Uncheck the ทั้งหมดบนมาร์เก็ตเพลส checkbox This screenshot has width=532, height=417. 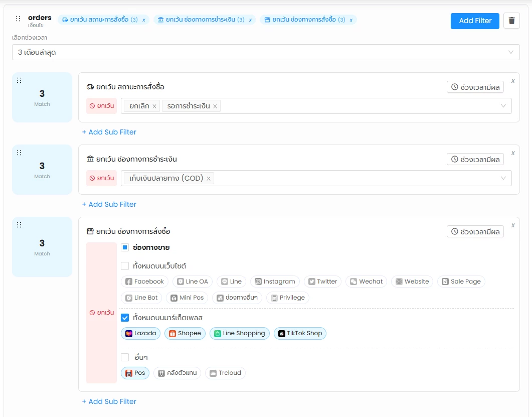125,318
